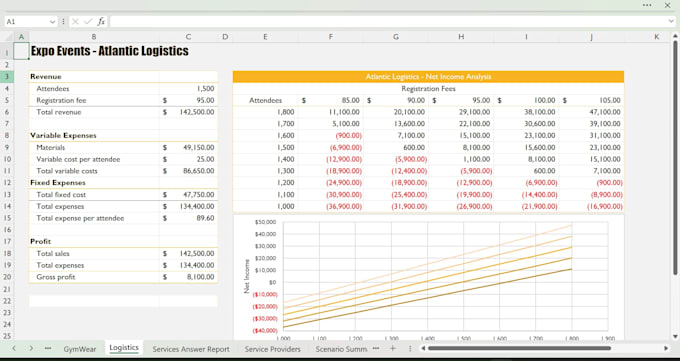Click horizontal scrollbar left arrow
Screen dimensions: 680x361
pos(423,348)
